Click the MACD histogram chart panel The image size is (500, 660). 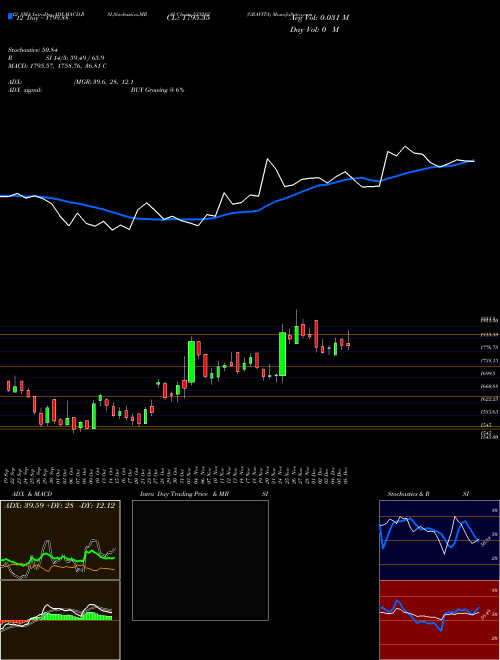[x=60, y=620]
